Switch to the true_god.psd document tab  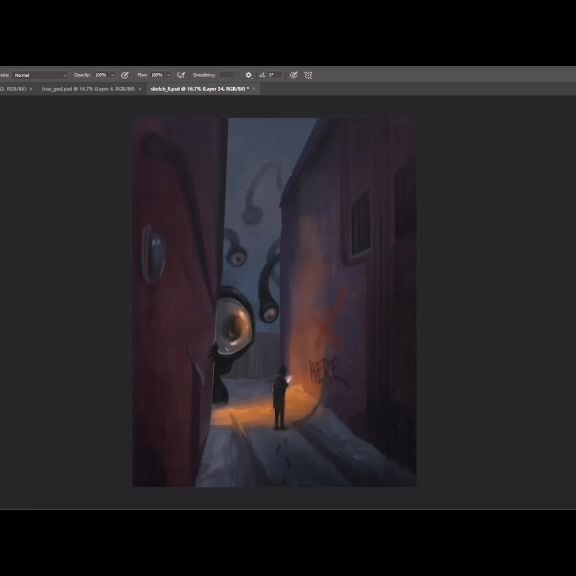tap(89, 89)
